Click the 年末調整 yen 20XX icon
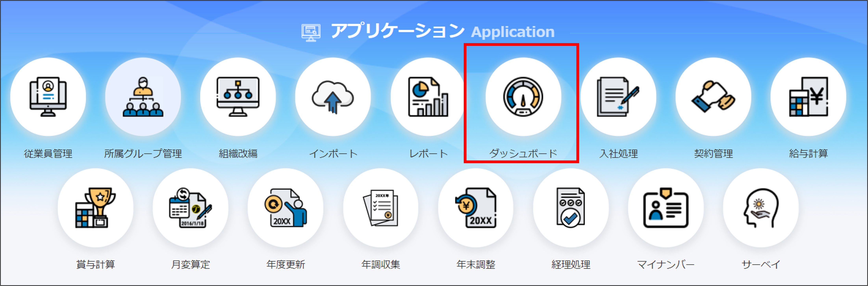The image size is (868, 286). pyautogui.click(x=475, y=208)
